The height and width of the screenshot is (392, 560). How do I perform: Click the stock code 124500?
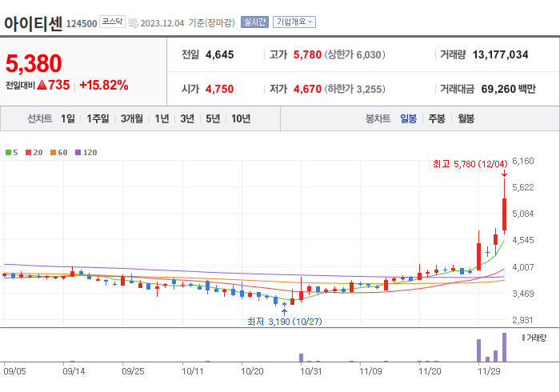(x=82, y=23)
